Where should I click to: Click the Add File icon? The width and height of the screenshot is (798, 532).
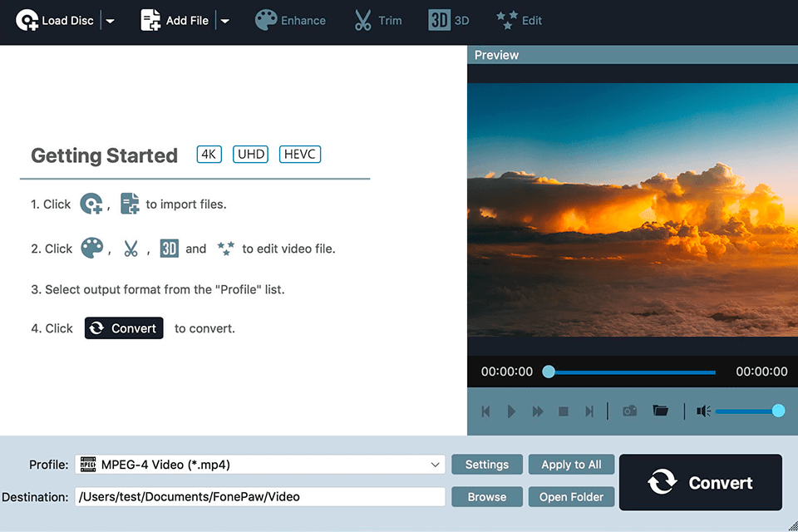point(151,19)
